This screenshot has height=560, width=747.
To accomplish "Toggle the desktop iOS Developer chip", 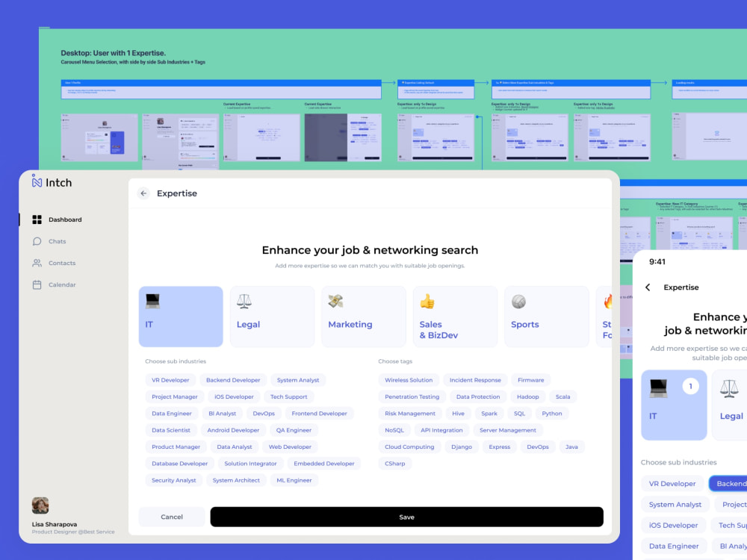I will pos(233,396).
